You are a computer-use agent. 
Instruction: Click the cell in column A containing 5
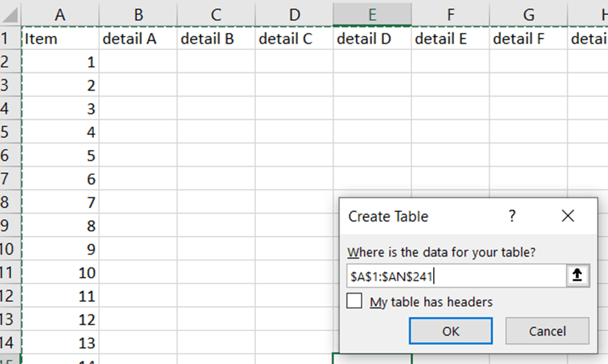pyautogui.click(x=61, y=155)
